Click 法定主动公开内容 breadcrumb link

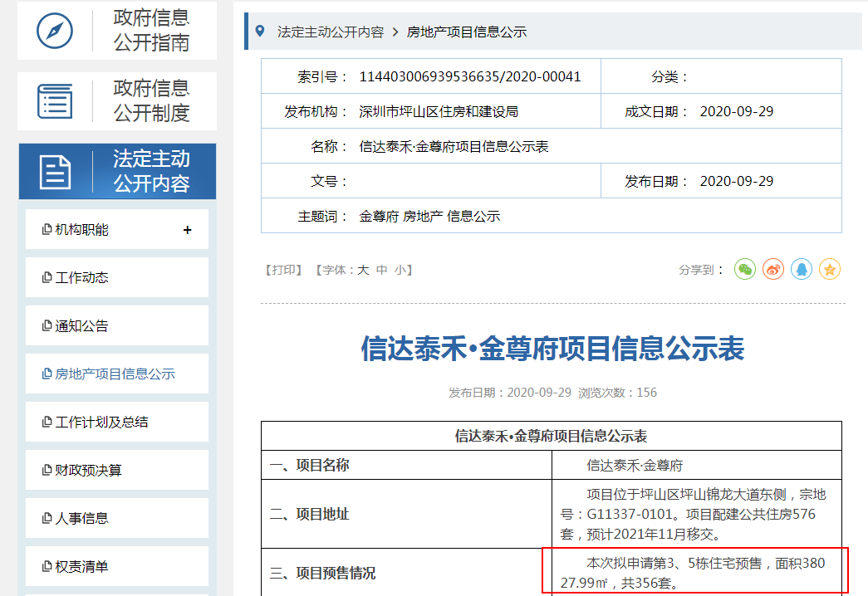(x=331, y=32)
